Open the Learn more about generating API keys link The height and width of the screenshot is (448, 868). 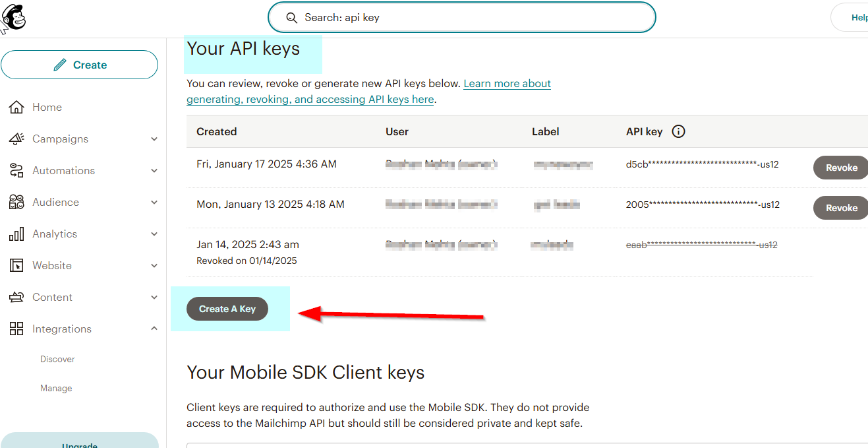pos(369,92)
